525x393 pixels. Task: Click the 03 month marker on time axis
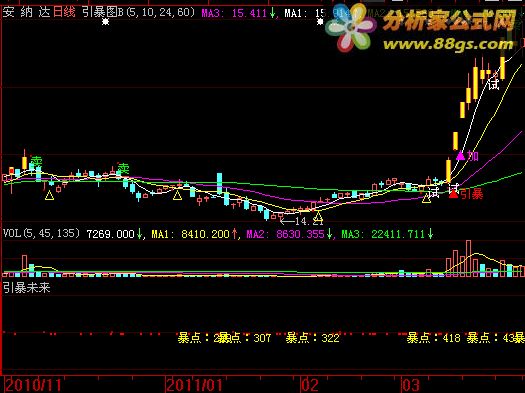pyautogui.click(x=410, y=385)
